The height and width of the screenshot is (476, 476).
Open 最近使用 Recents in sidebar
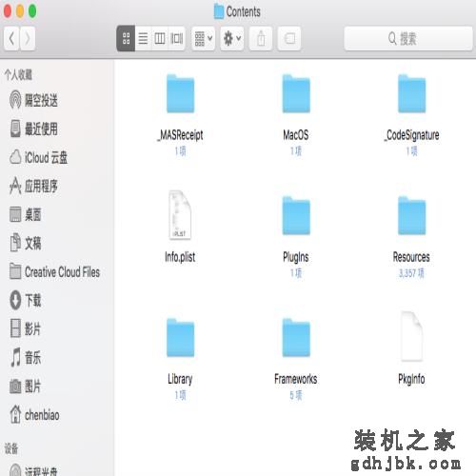click(x=33, y=129)
